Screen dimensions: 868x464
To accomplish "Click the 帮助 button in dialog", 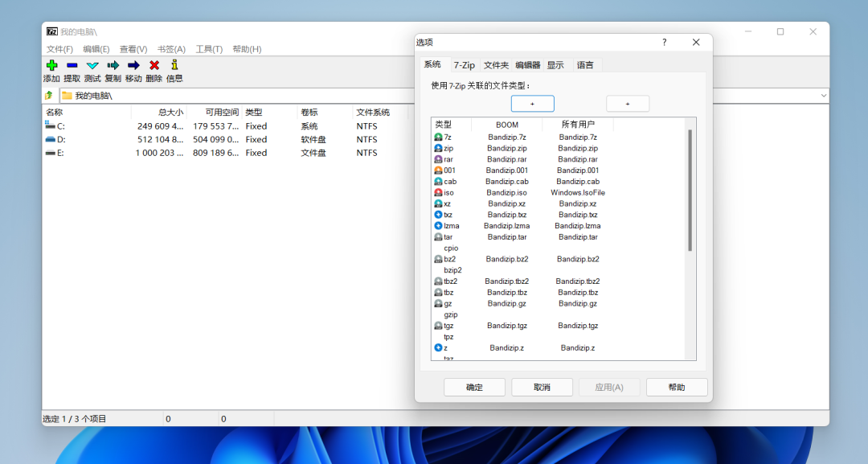I will point(677,387).
